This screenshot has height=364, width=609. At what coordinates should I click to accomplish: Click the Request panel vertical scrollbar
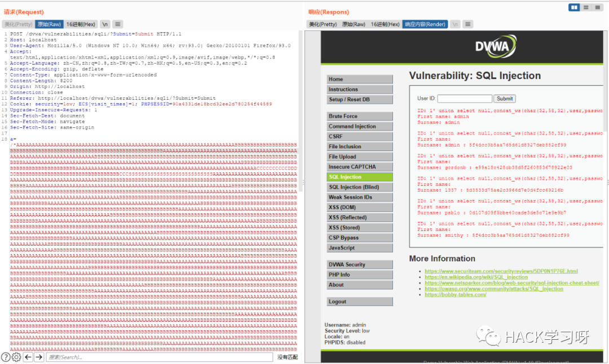tap(300, 110)
